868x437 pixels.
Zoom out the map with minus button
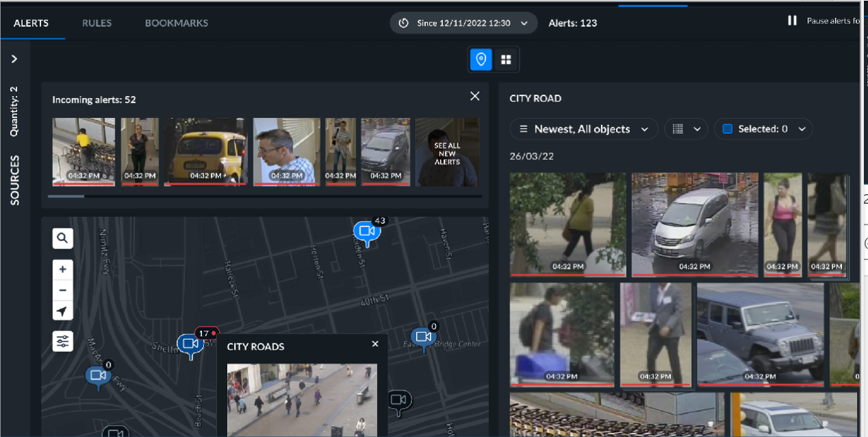62,290
